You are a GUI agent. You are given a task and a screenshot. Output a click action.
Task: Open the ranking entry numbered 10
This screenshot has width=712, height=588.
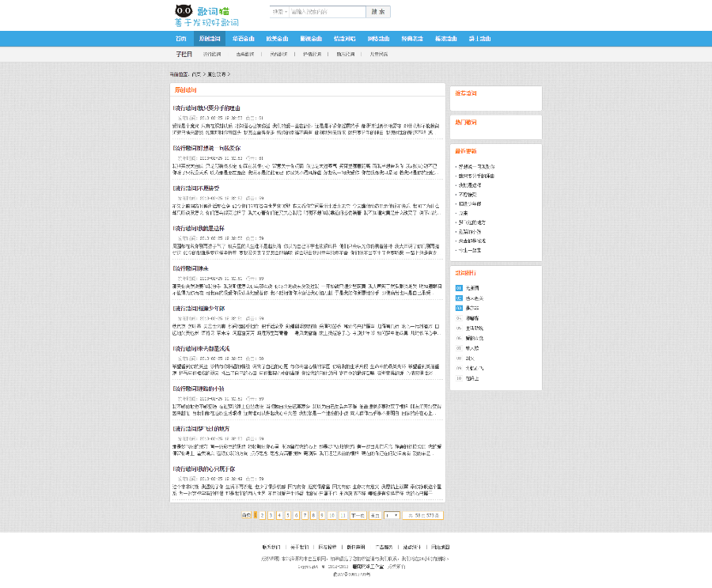[x=472, y=378]
